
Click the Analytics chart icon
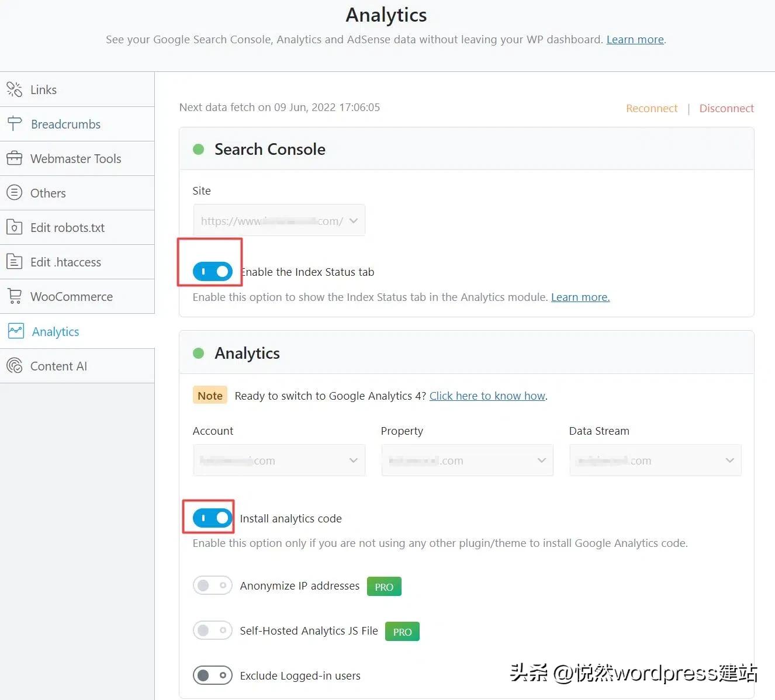tap(16, 331)
